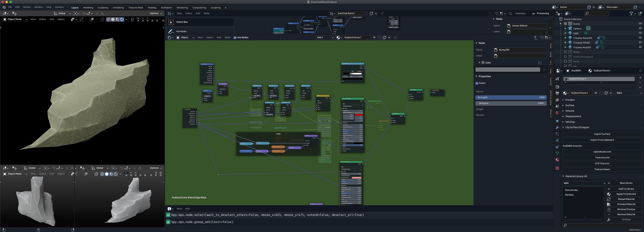644x232 pixels.
Task: Open the World properties tab
Action: coord(557,113)
